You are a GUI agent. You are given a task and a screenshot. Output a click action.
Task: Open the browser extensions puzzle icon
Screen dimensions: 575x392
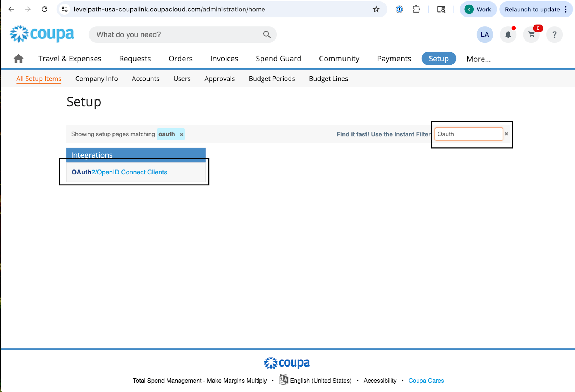click(x=416, y=9)
